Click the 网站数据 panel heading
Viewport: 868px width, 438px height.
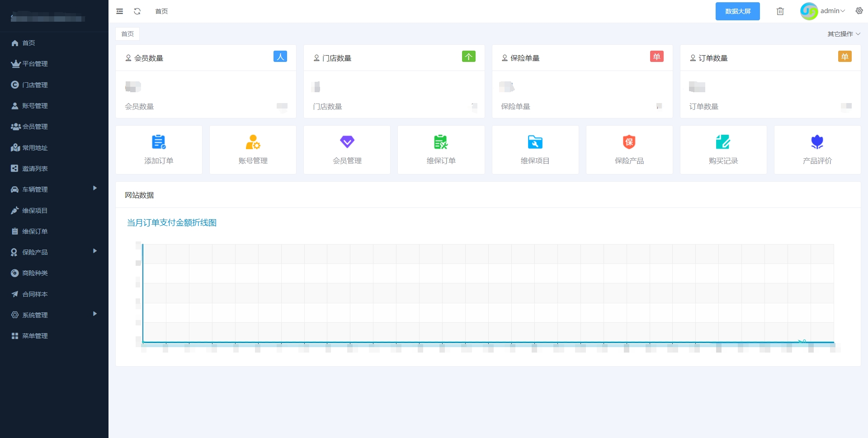[139, 195]
